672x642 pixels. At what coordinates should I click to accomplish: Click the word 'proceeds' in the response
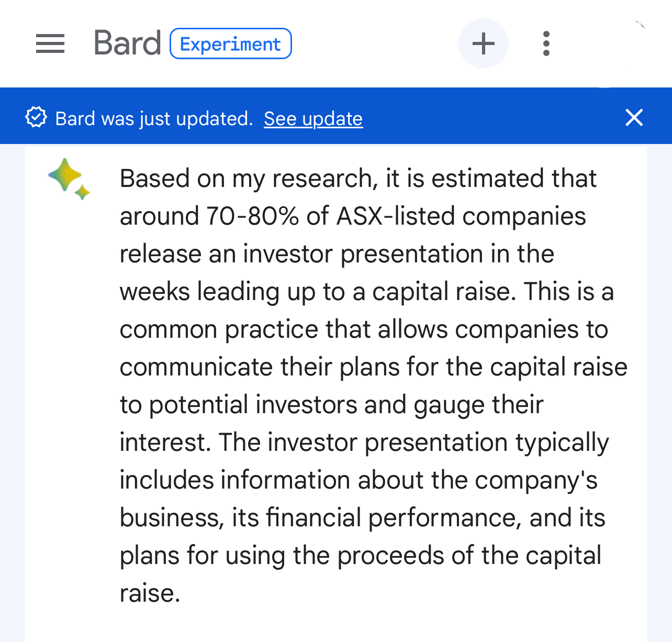point(390,556)
